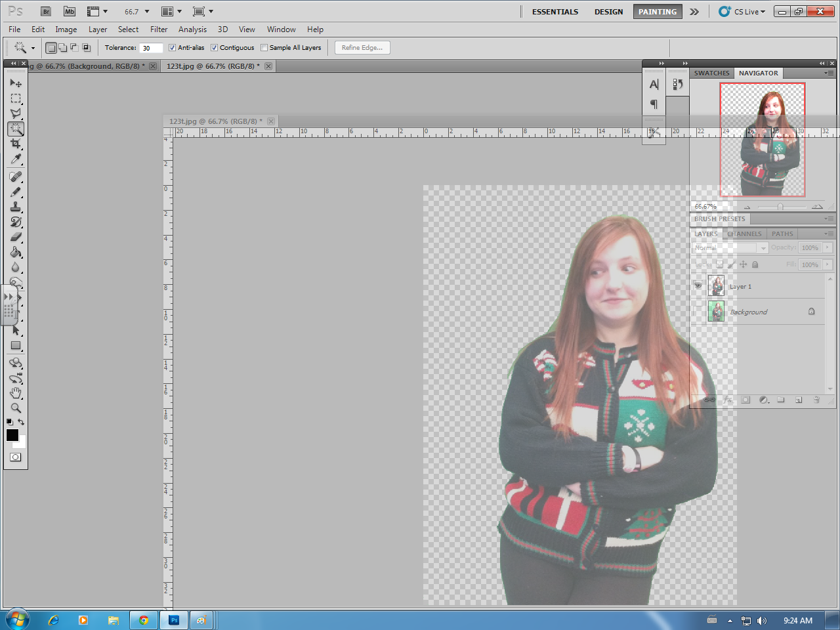
Task: Choose New selection mode
Action: (51, 47)
